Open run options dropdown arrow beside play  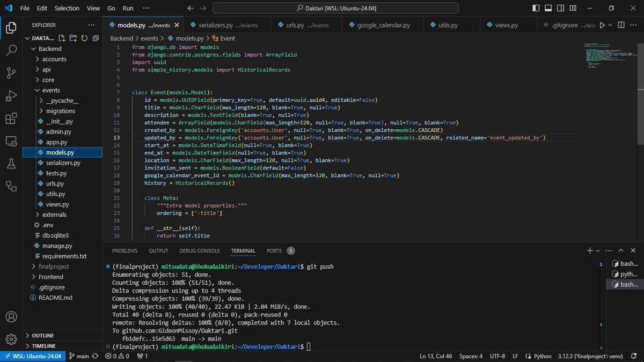(x=610, y=25)
